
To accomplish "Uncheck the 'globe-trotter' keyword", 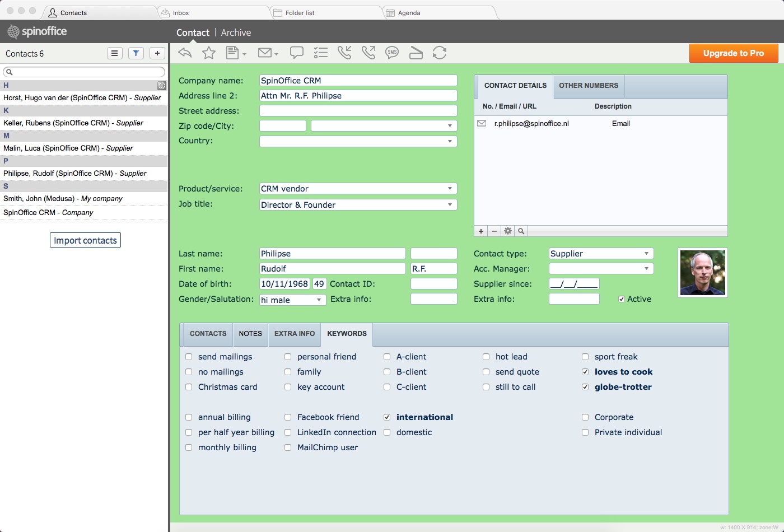I will (585, 387).
